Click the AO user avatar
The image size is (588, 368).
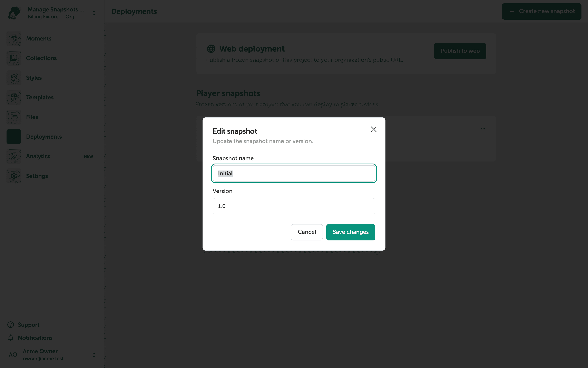pos(13,355)
